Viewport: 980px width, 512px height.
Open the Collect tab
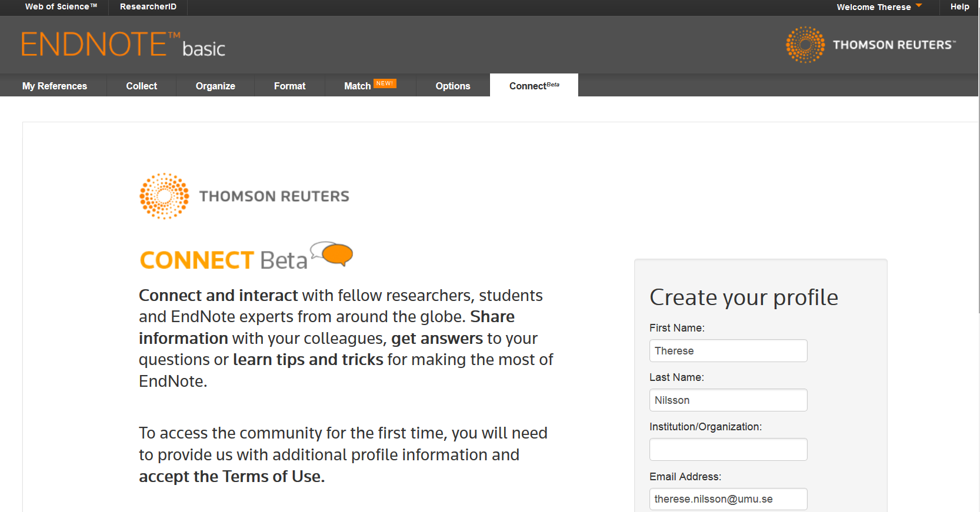[142, 86]
